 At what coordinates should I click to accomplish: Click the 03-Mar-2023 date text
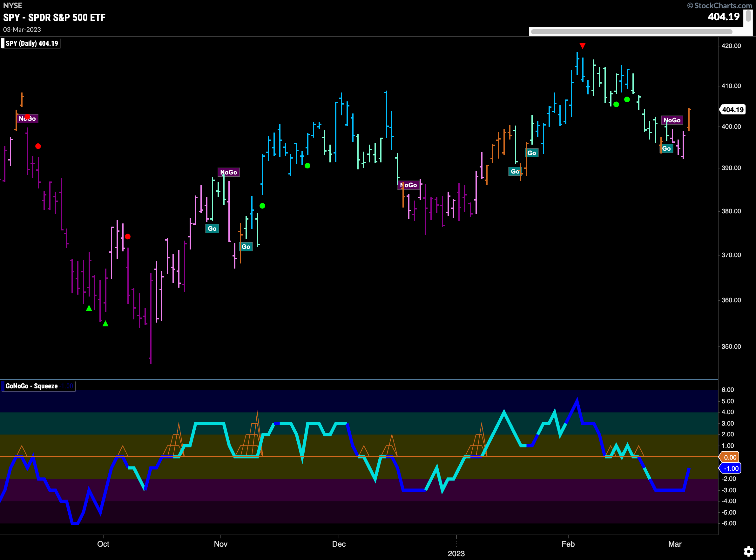coord(22,30)
